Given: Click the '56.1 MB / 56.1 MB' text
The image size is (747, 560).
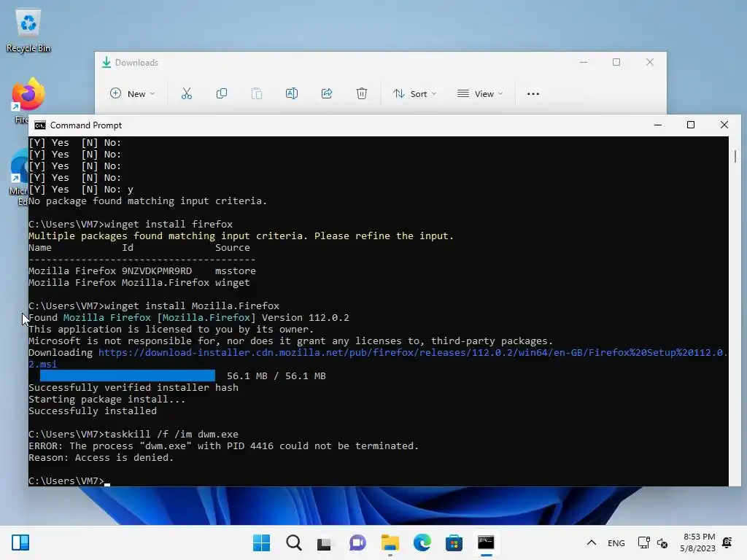Looking at the screenshot, I should tap(276, 376).
